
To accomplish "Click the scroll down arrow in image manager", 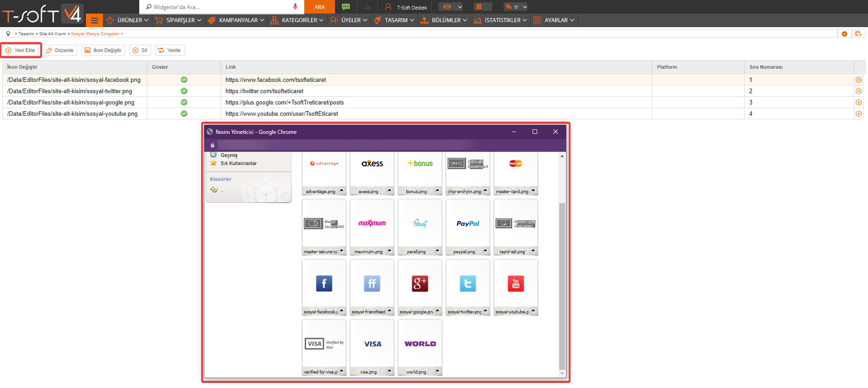I will pos(562,374).
